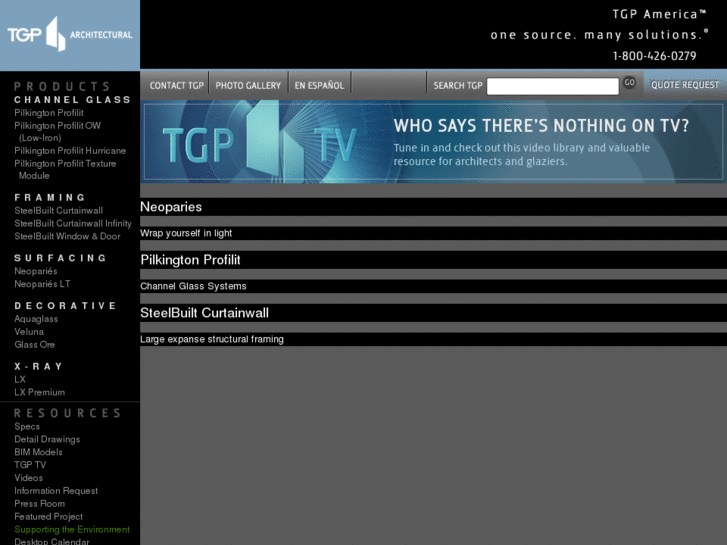Open the Veluna link
Screen dimensions: 727x545
click(29, 332)
